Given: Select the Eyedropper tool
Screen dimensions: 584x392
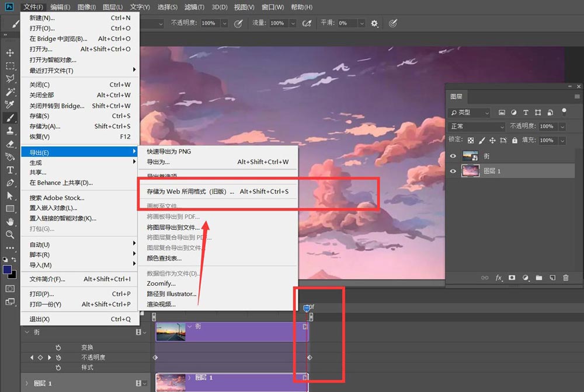Looking at the screenshot, I should tap(10, 104).
